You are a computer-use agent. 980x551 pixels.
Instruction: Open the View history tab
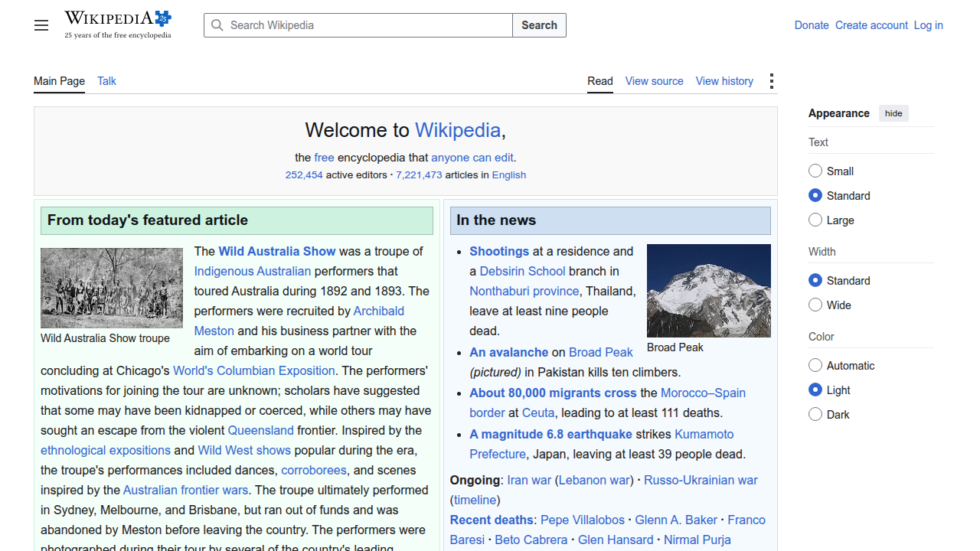pyautogui.click(x=724, y=81)
